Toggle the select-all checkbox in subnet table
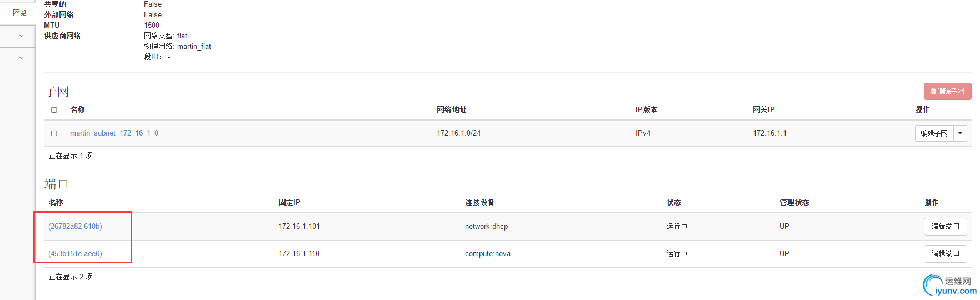Viewport: 980px width, 300px height. click(54, 110)
